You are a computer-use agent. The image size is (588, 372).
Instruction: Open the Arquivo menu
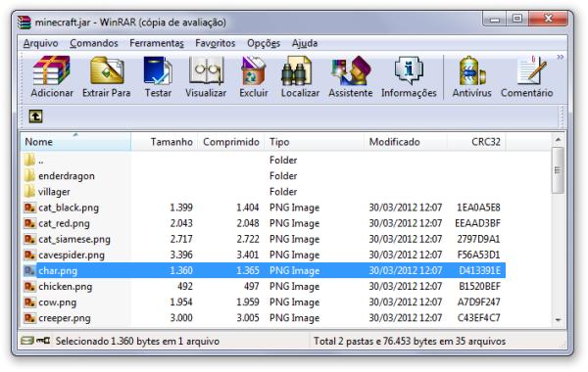40,43
